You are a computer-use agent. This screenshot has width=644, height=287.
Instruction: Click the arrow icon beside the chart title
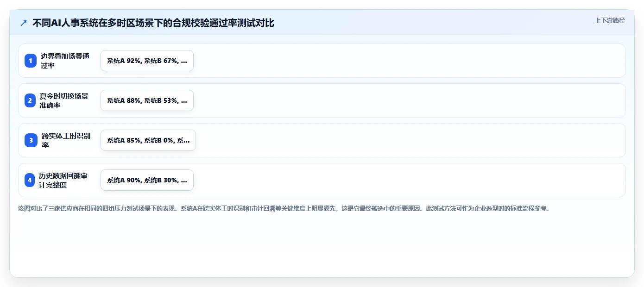[24, 23]
